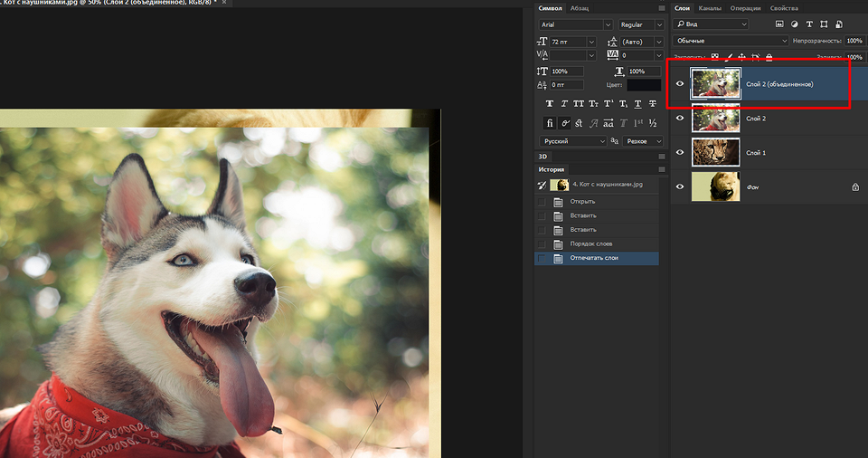Switch to the Каналы tab

point(711,8)
